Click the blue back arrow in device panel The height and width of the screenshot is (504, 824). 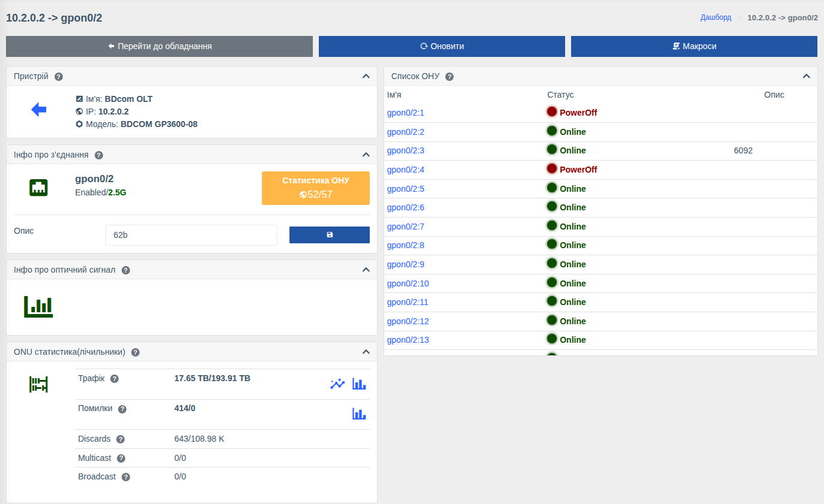pos(39,110)
